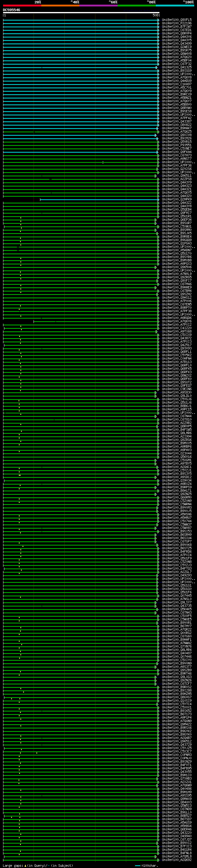The image size is (197, 868).
Task: Select the UniRef100_Q43872 label
Action: pyautogui.click(x=177, y=338)
